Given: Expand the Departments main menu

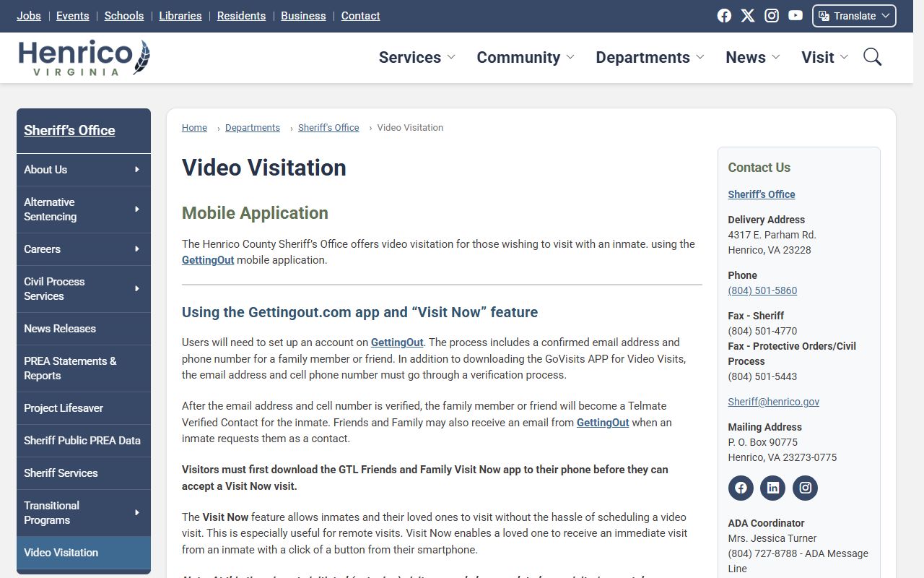Looking at the screenshot, I should 650,57.
